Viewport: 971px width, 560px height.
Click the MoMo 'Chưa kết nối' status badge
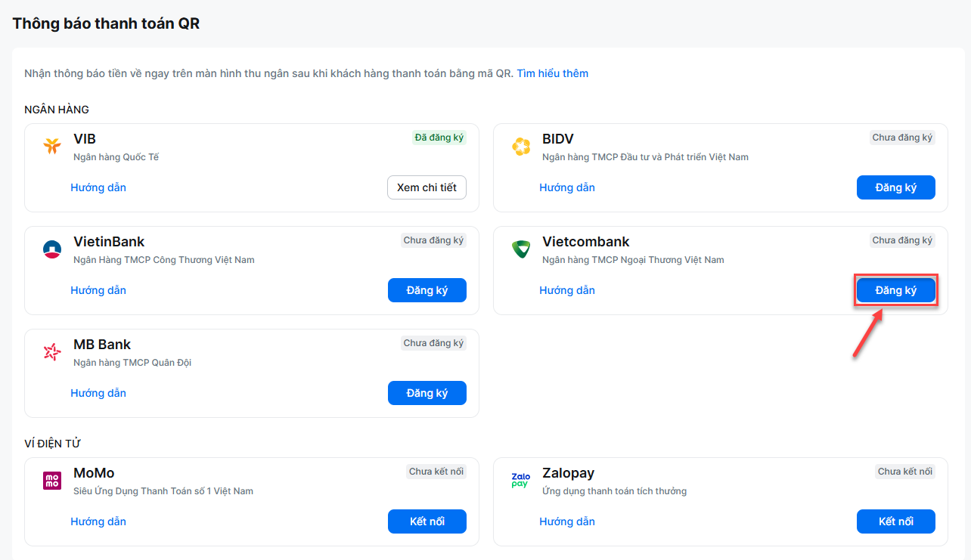click(x=436, y=472)
